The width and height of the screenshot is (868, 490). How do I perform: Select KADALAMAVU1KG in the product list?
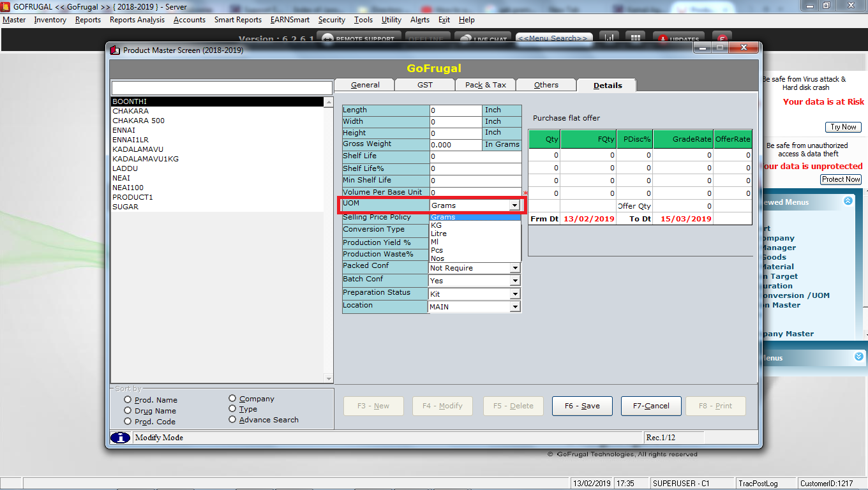pyautogui.click(x=217, y=159)
